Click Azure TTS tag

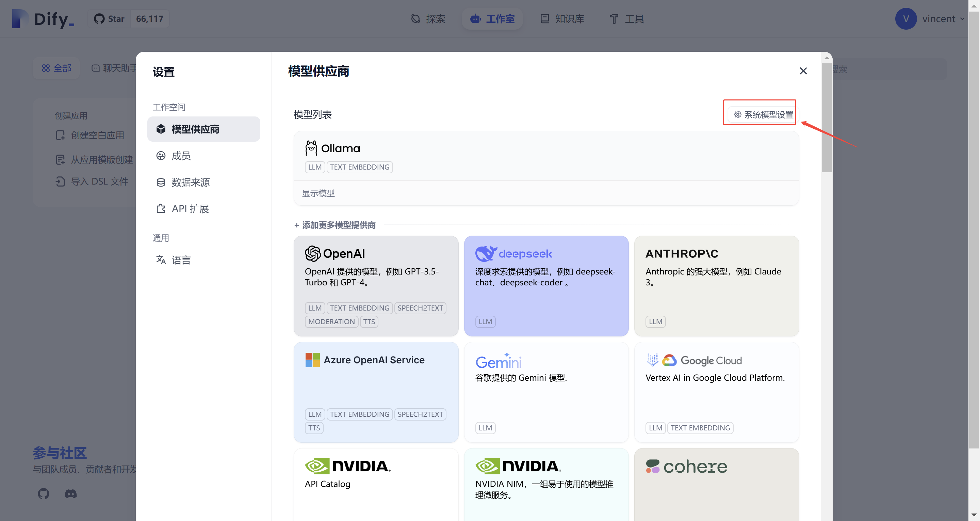point(314,428)
